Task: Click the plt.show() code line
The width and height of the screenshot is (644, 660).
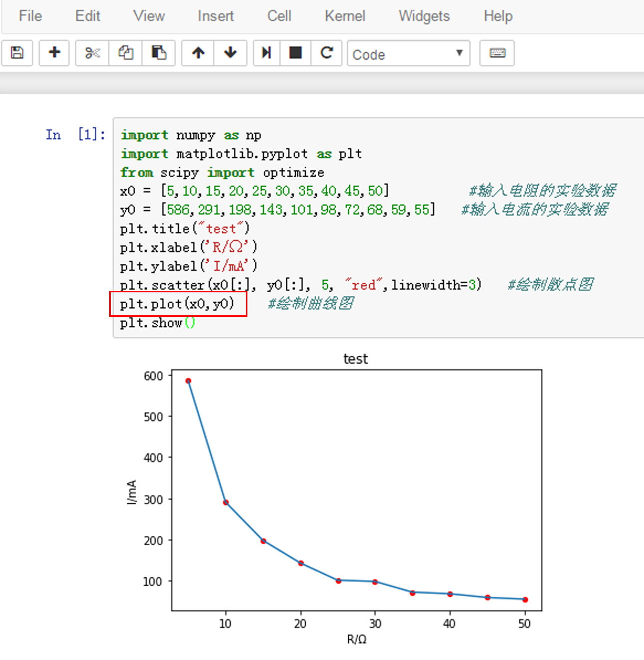Action: pyautogui.click(x=158, y=323)
